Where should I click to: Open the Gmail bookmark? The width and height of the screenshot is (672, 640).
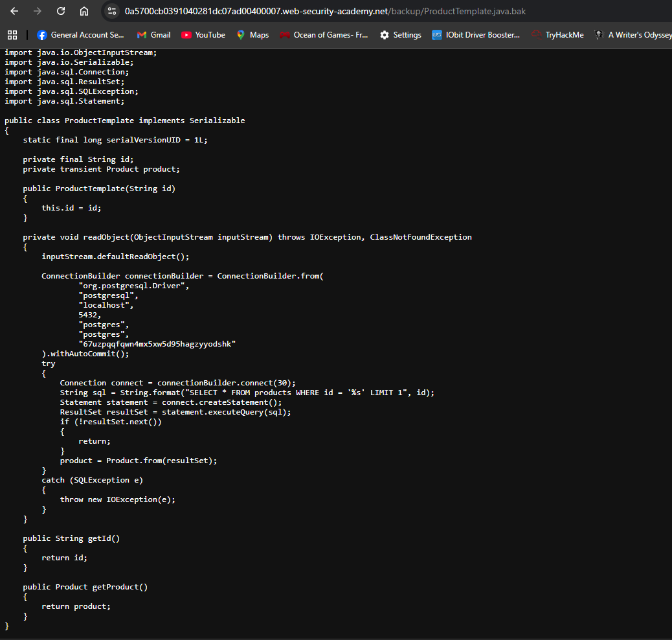[154, 35]
